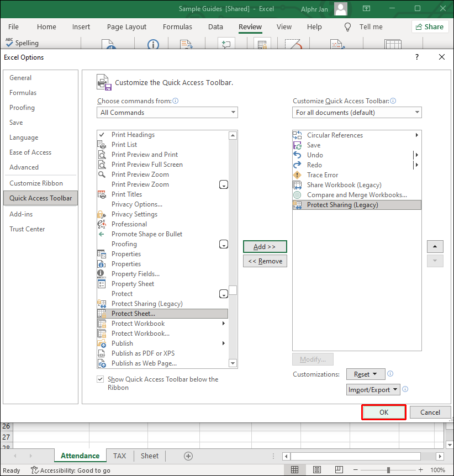Click the Redo icon in the toolbar list
The height and width of the screenshot is (476, 454).
point(297,165)
